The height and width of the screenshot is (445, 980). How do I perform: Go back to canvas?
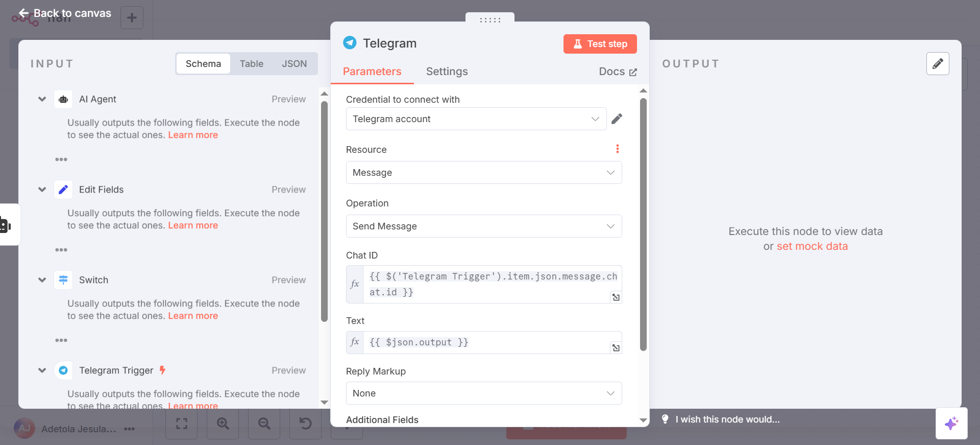click(x=65, y=13)
